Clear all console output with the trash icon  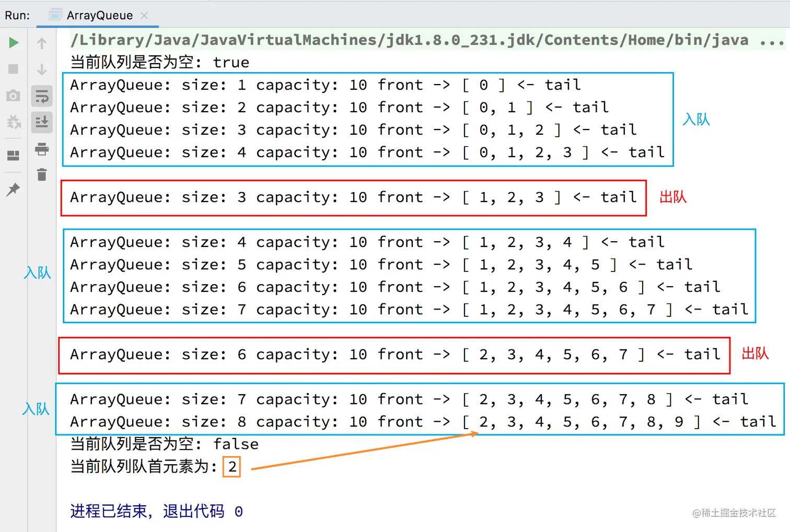[x=42, y=175]
